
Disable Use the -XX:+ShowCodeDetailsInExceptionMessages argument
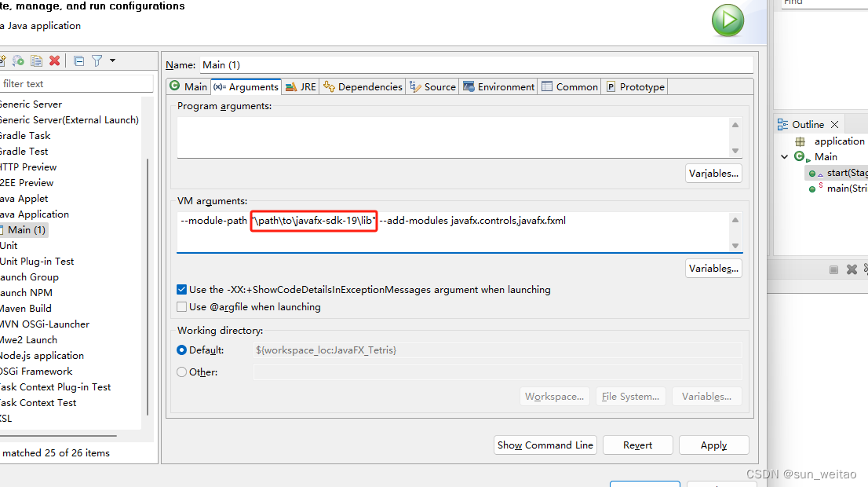tap(181, 289)
